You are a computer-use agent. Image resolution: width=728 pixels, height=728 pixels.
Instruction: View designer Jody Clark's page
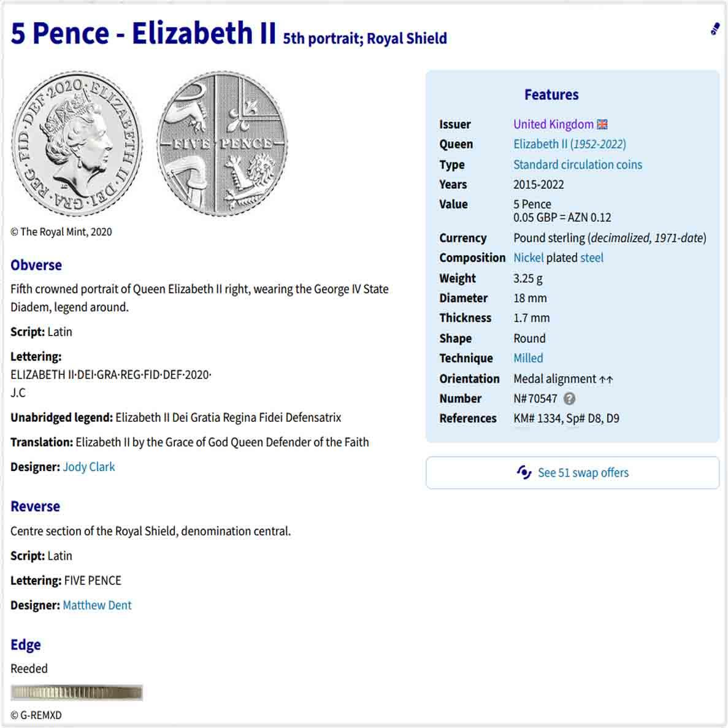tap(89, 467)
